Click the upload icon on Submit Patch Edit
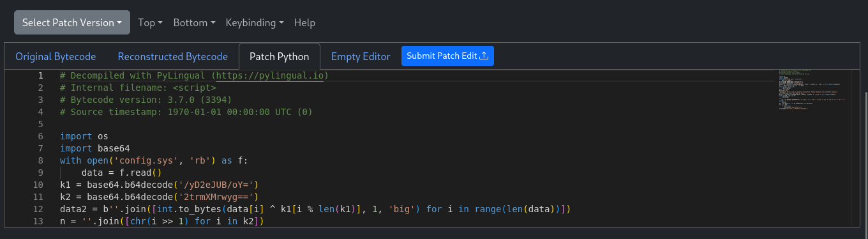Image resolution: width=868 pixels, height=239 pixels. (484, 56)
